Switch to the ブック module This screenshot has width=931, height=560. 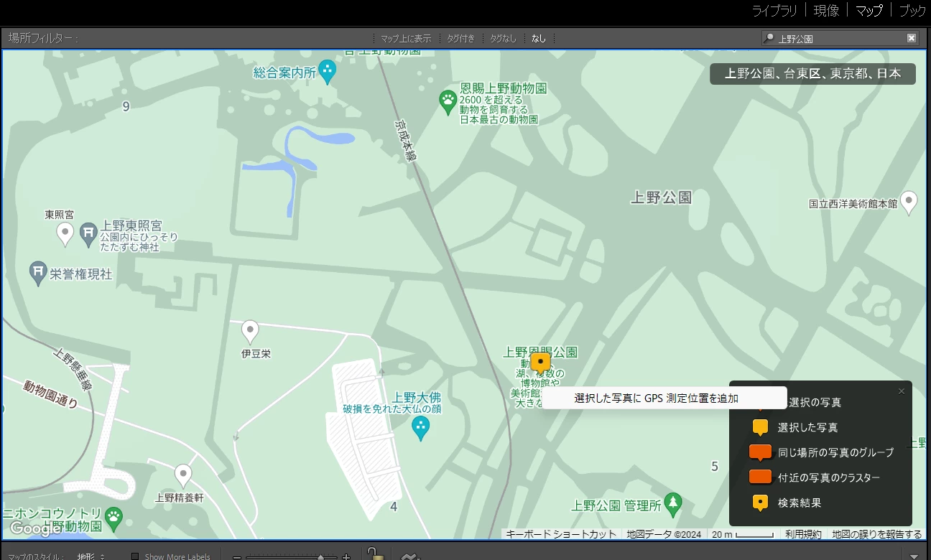(x=912, y=11)
